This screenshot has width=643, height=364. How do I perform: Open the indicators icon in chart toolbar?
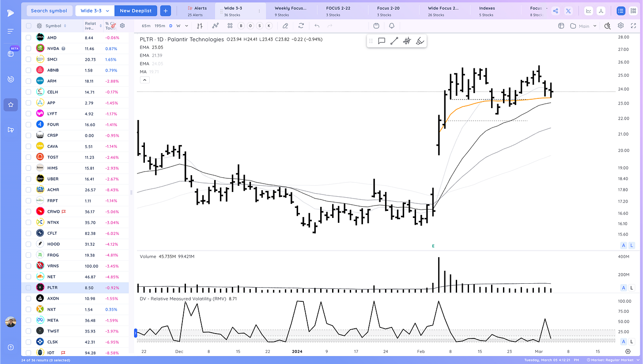coord(215,26)
